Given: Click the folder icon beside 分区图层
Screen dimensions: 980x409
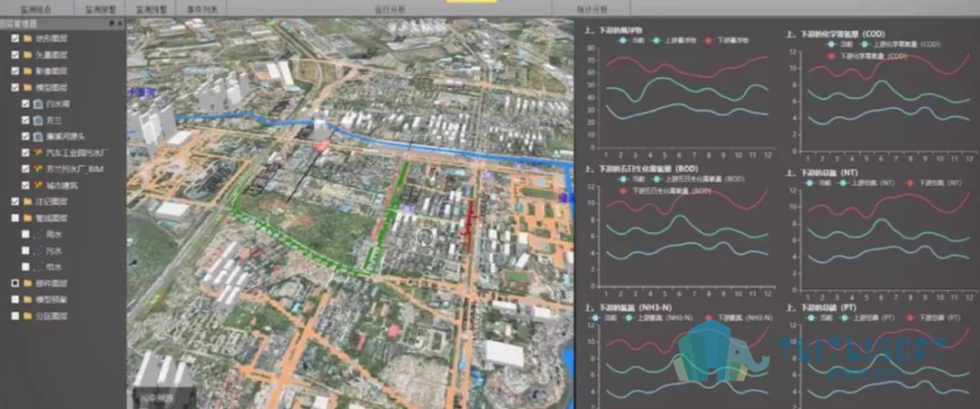Looking at the screenshot, I should (x=27, y=316).
